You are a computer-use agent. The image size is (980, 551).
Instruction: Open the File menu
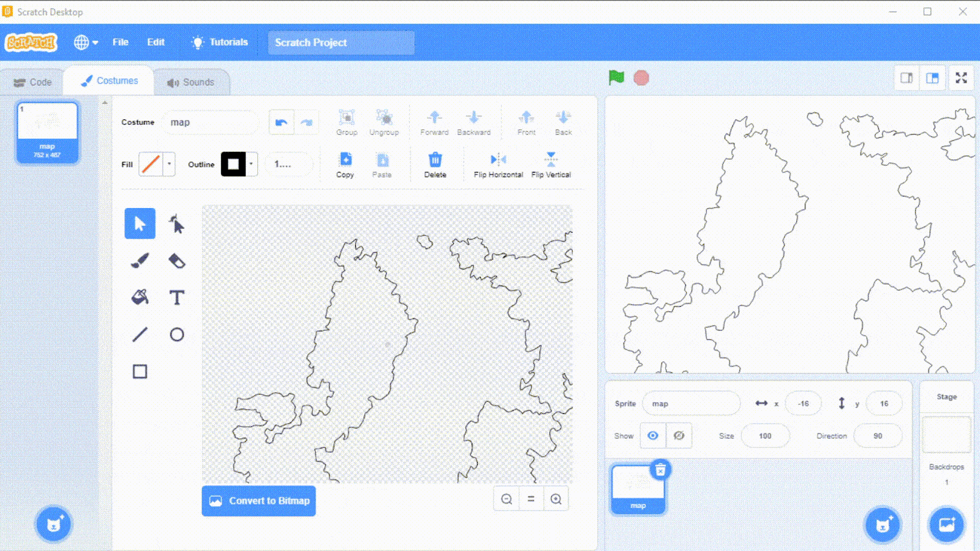pyautogui.click(x=121, y=42)
